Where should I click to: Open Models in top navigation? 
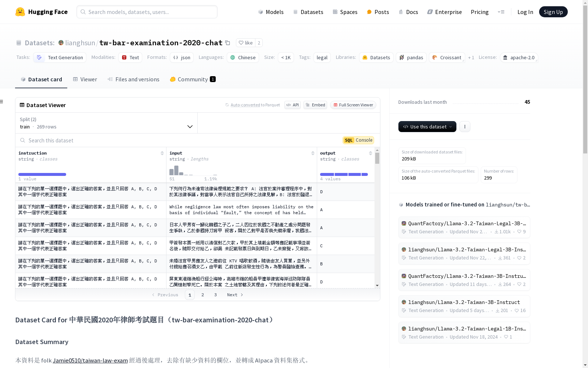[x=271, y=12]
